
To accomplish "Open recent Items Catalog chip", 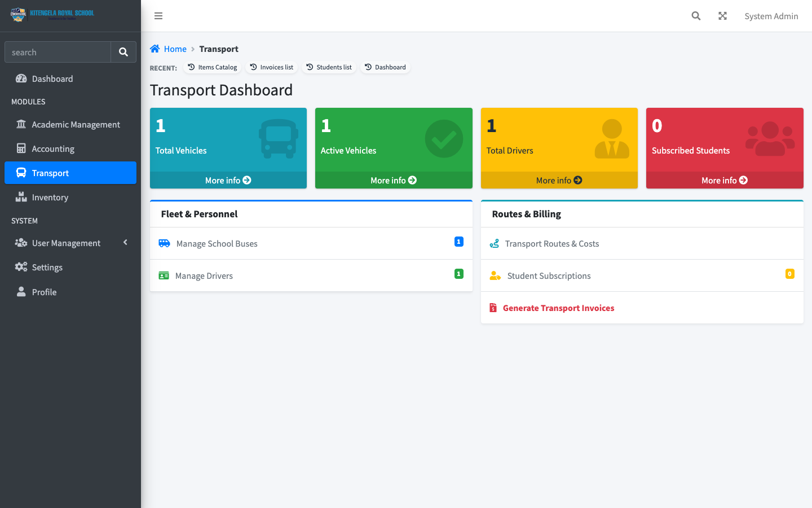I will (212, 67).
